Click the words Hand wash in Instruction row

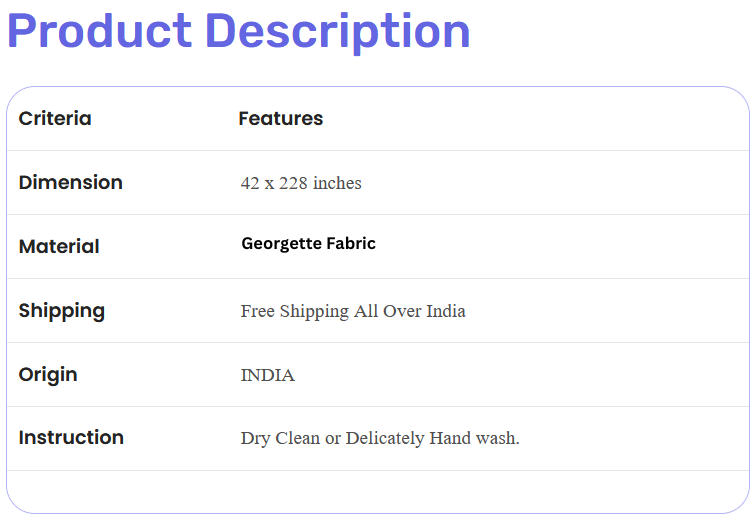pos(474,438)
